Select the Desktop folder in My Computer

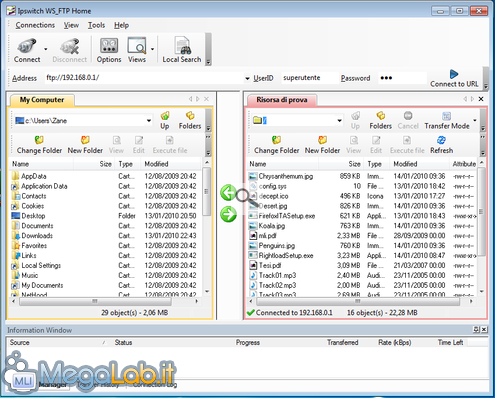click(33, 216)
